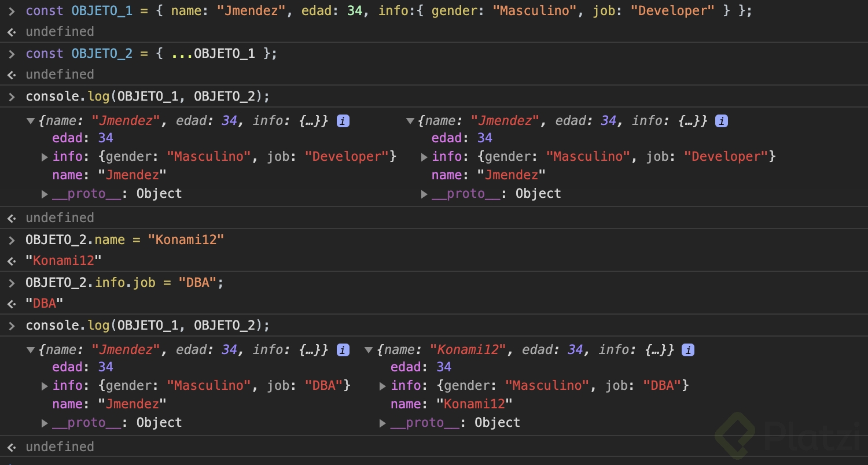
Task: Collapse the left object in first console.log output
Action: tap(31, 121)
